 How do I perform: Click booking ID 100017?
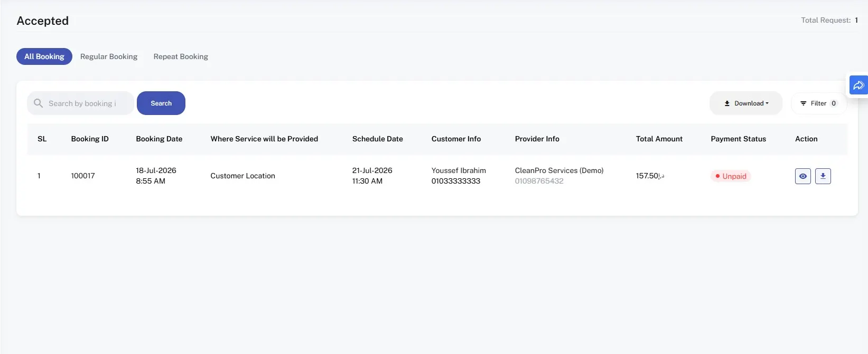[x=83, y=176]
